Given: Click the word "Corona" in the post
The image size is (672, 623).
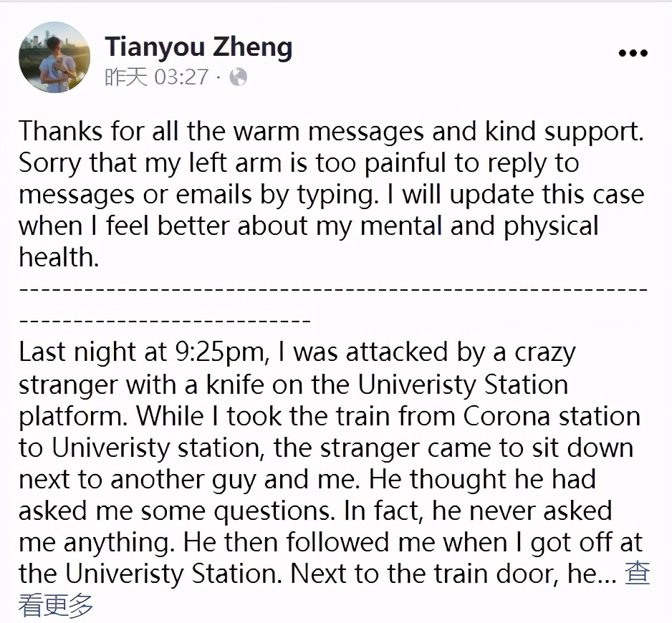Looking at the screenshot, I should coord(506,416).
